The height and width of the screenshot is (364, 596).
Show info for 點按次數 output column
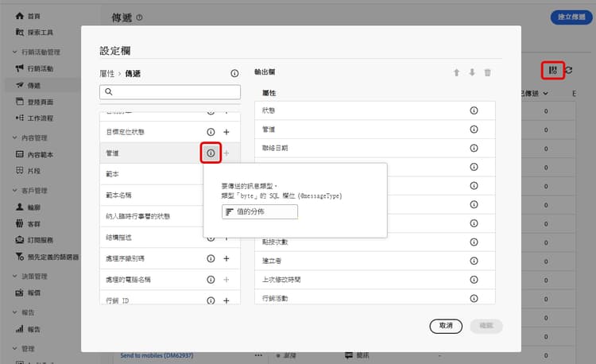tap(474, 242)
